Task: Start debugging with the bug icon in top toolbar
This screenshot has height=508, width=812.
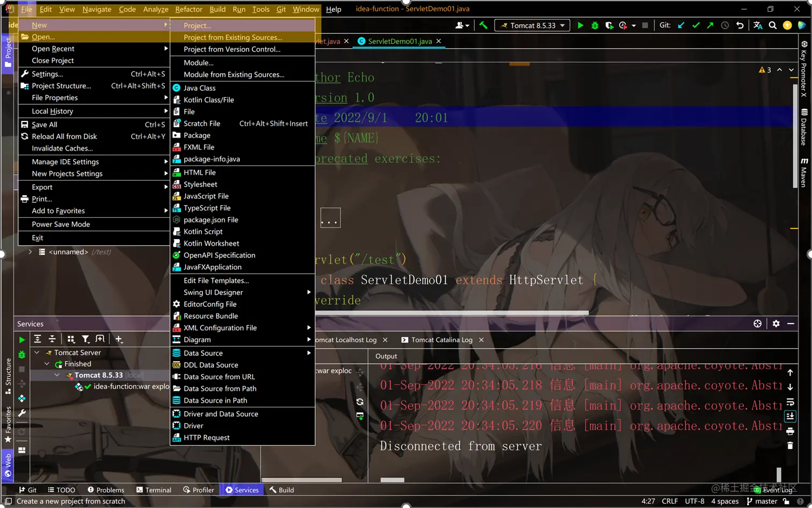Action: coord(595,25)
